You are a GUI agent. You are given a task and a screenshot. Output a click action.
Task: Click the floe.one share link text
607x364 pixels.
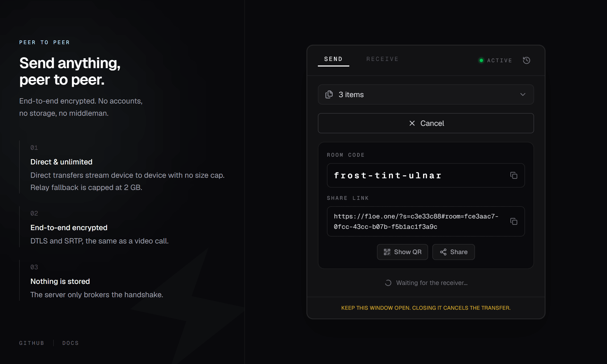(x=416, y=221)
